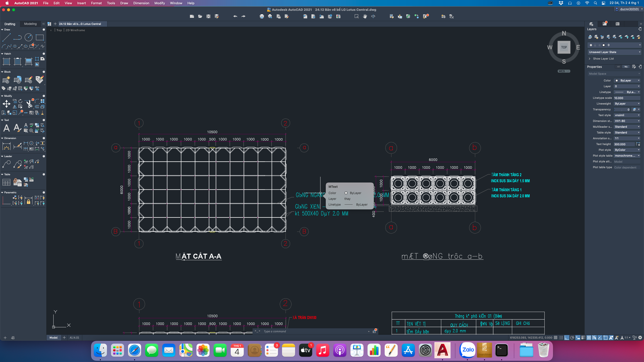
Task: Click the Pan hand toolbar icon
Action: [x=365, y=16]
